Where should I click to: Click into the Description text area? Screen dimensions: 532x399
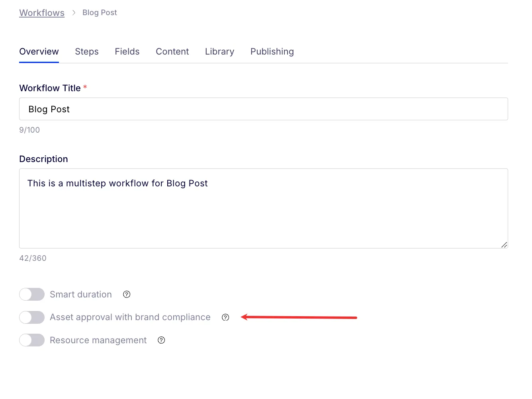264,209
